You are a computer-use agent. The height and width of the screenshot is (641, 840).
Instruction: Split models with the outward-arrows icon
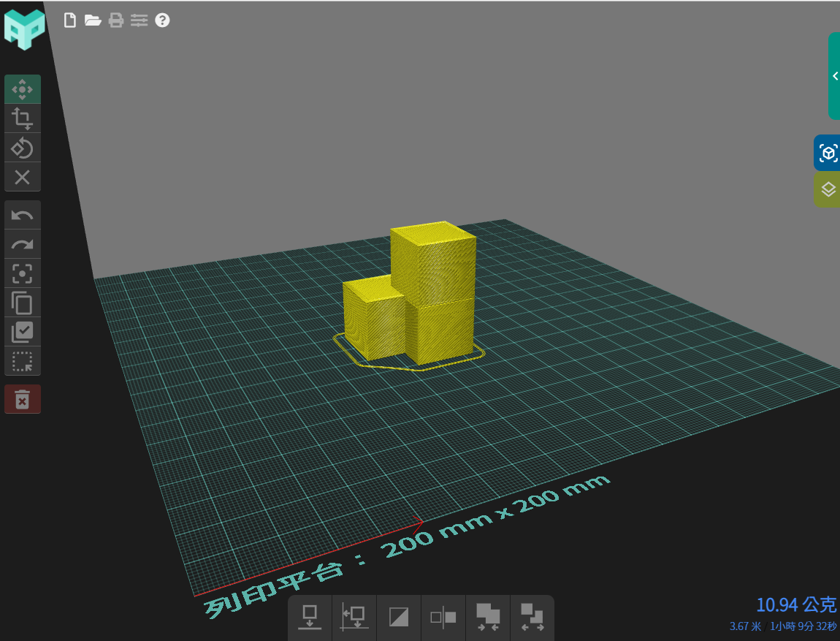tap(532, 618)
